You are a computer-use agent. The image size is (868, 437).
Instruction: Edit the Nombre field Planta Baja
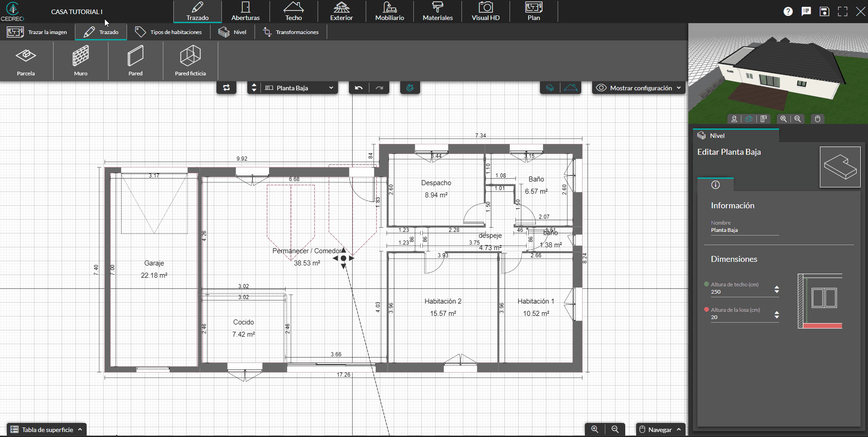click(x=745, y=230)
